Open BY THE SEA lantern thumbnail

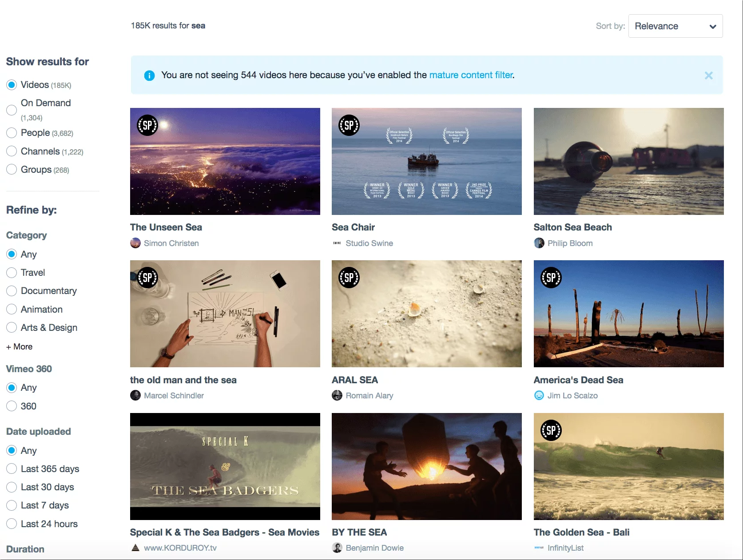[x=427, y=467]
